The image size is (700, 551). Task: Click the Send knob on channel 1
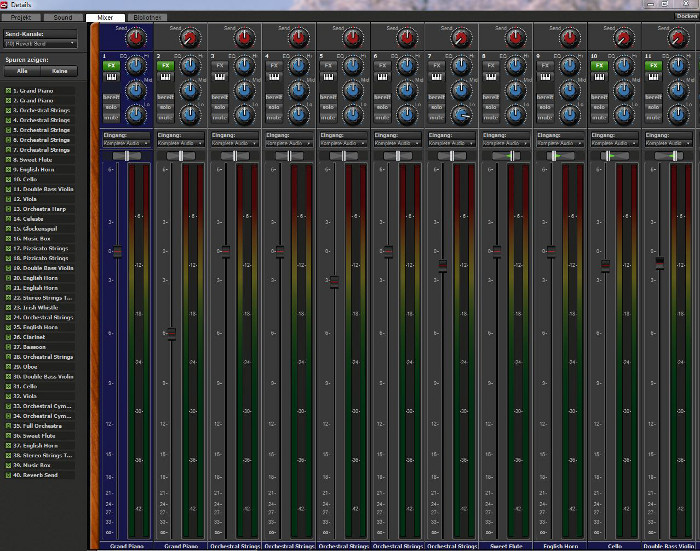136,38
